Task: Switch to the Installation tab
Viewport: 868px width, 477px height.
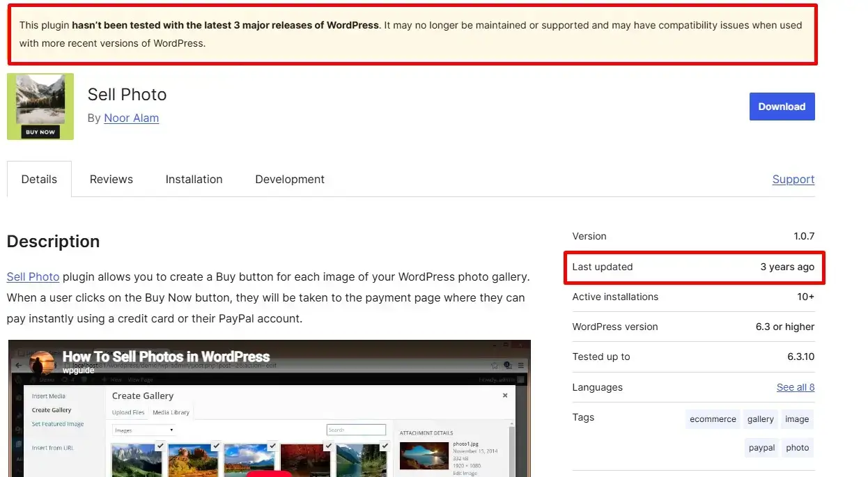Action: (194, 179)
